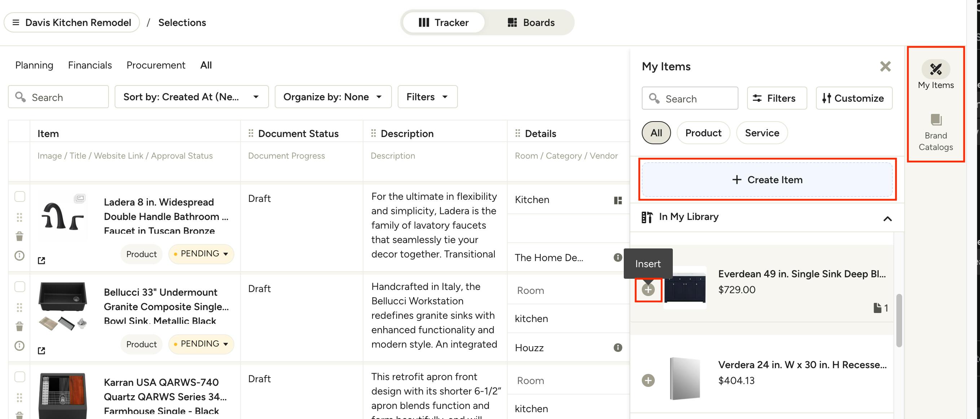
Task: Show info for Bellucci sink row
Action: [19, 345]
